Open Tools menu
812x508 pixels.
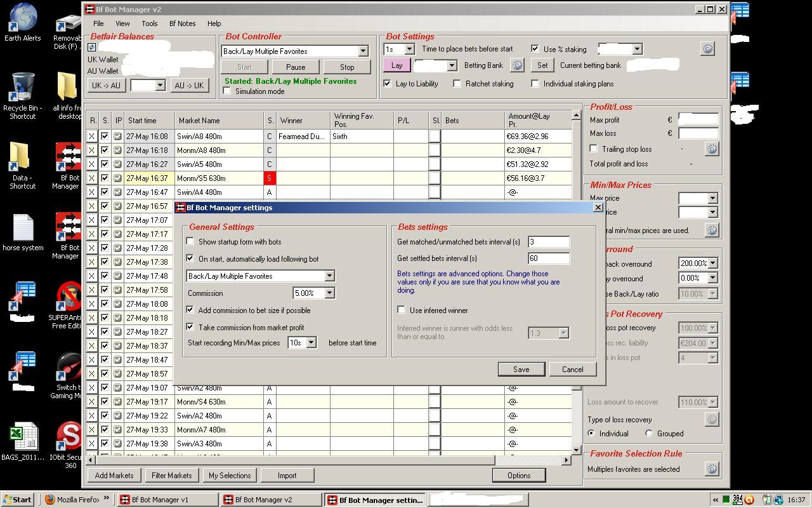coord(150,23)
